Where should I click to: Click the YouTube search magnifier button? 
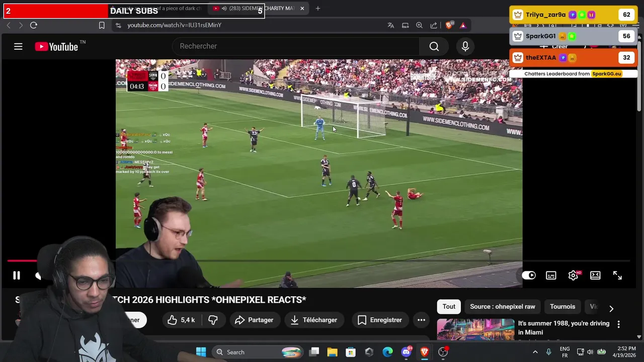point(434,46)
